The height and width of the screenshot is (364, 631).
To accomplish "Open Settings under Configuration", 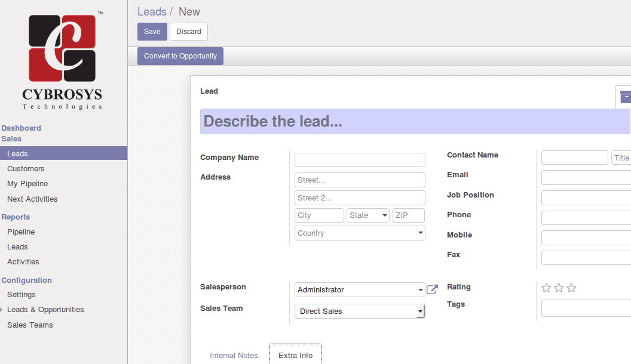I will (x=22, y=295).
